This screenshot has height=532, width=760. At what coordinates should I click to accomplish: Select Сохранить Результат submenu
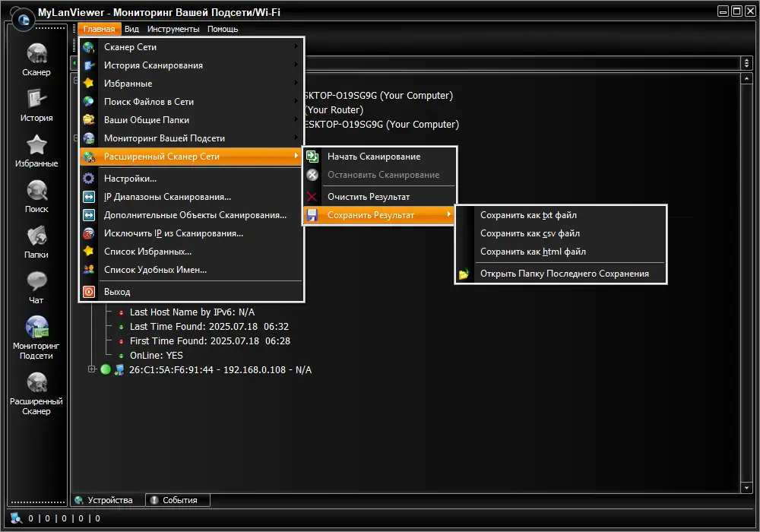click(379, 215)
